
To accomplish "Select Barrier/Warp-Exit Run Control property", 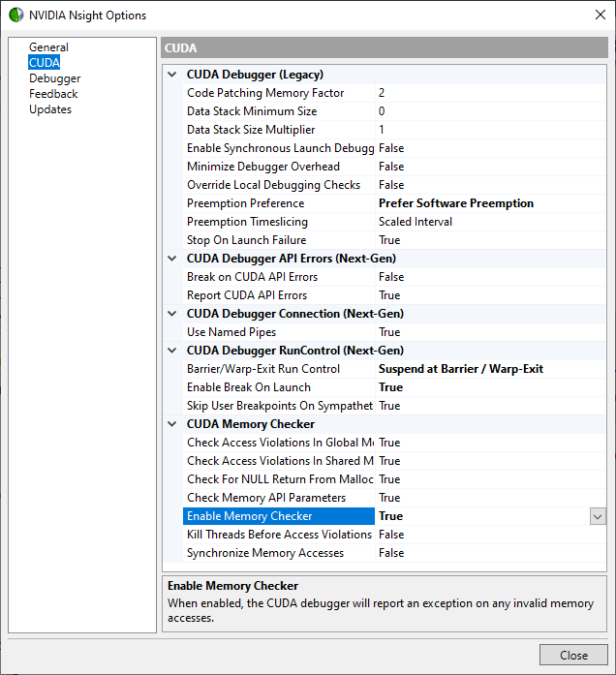I will pos(279,369).
